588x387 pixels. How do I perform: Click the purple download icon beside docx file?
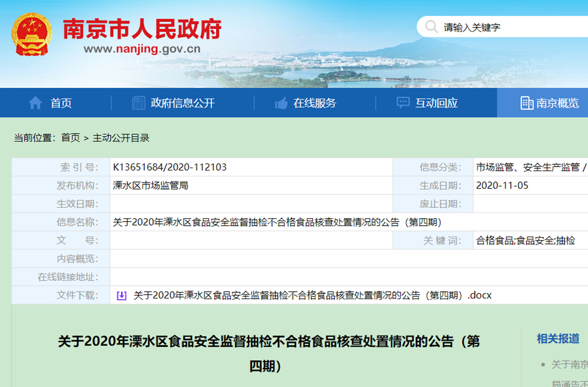tap(122, 296)
